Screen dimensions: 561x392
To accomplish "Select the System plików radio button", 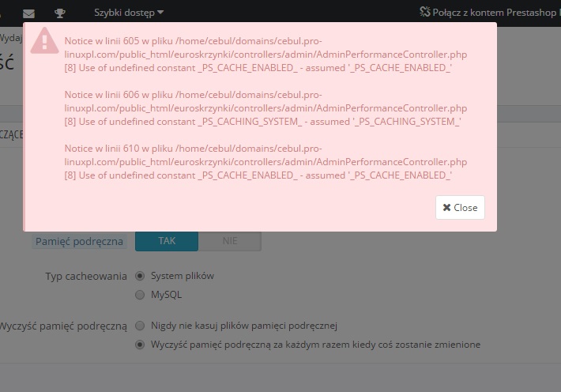I will tap(140, 276).
